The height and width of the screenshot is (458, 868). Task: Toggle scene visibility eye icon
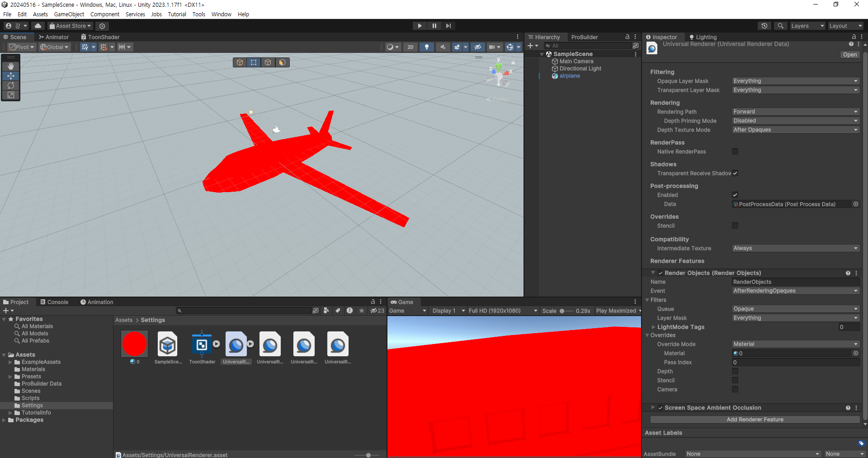[477, 47]
